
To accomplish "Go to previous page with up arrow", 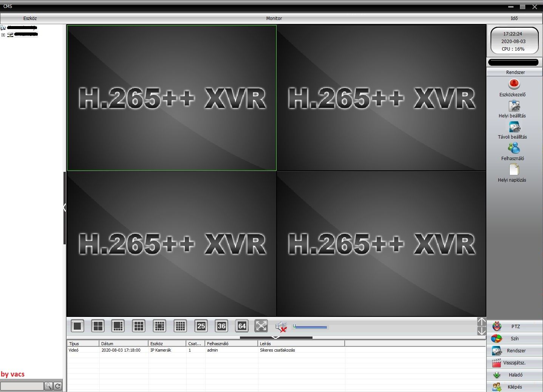I will point(481,322).
